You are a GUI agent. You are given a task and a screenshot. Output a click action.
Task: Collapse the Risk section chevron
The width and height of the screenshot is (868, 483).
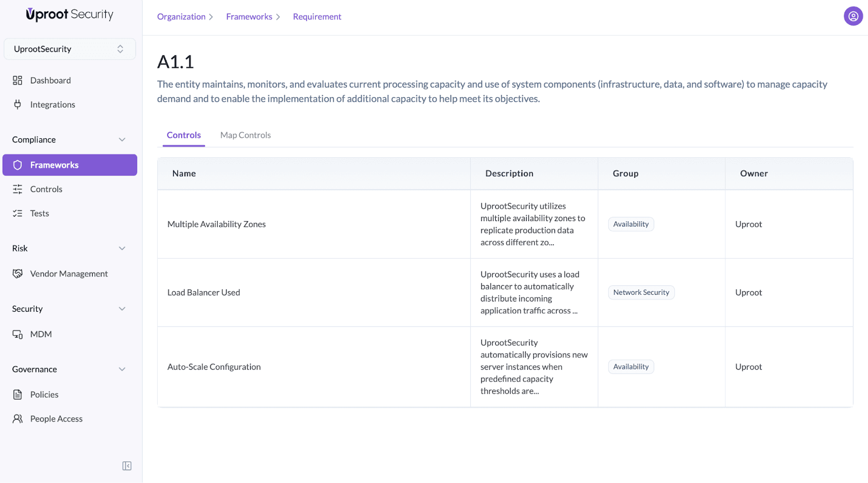pyautogui.click(x=122, y=248)
